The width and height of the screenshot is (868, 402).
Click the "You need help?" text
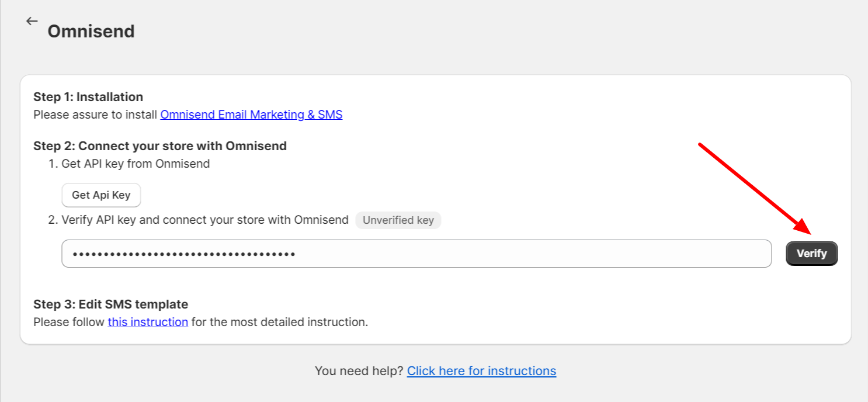click(359, 371)
